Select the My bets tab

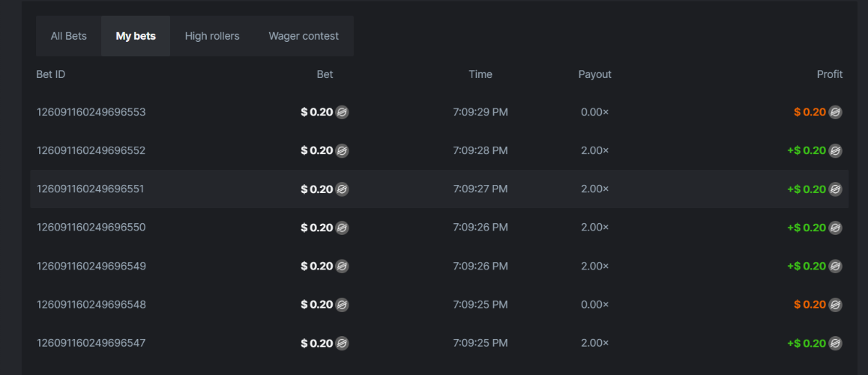click(x=135, y=36)
